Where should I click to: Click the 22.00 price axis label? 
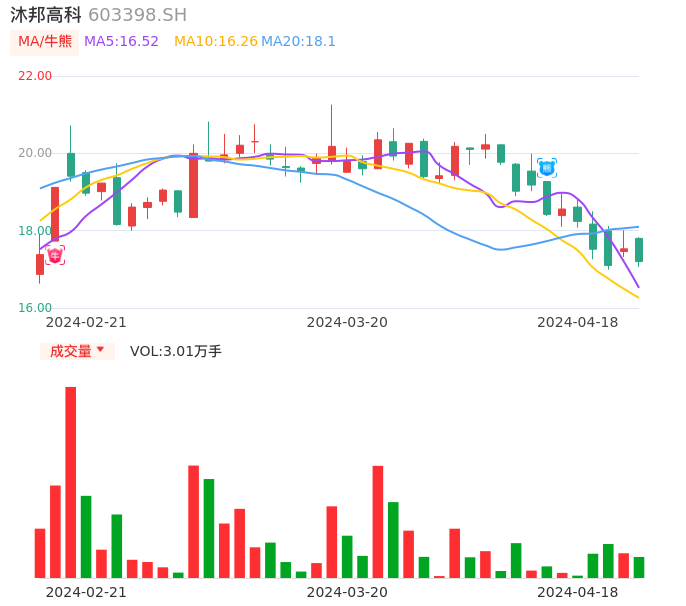[x=35, y=76]
